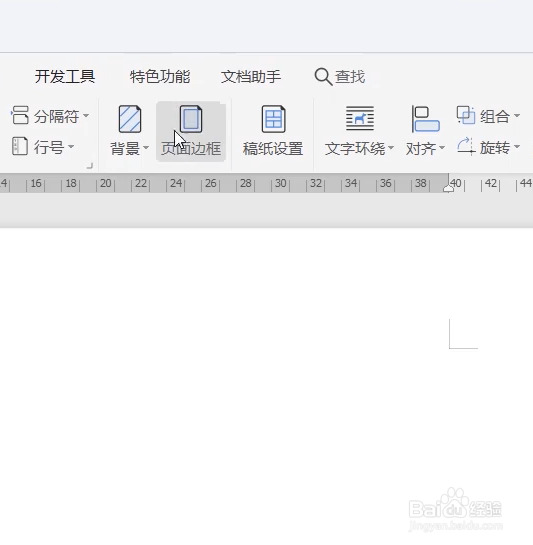
Task: Expand the 组合 dropdown arrow
Action: tap(517, 115)
